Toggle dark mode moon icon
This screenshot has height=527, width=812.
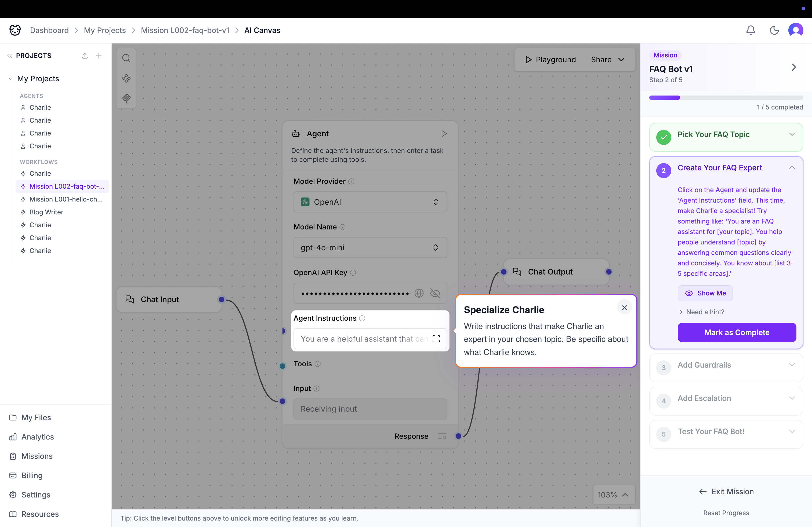point(774,30)
